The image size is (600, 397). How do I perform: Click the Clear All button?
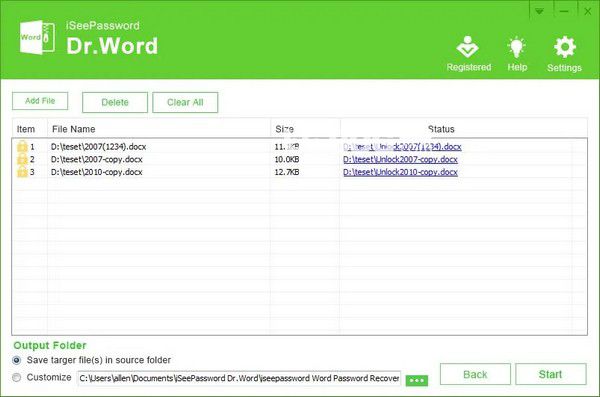pyautogui.click(x=185, y=102)
